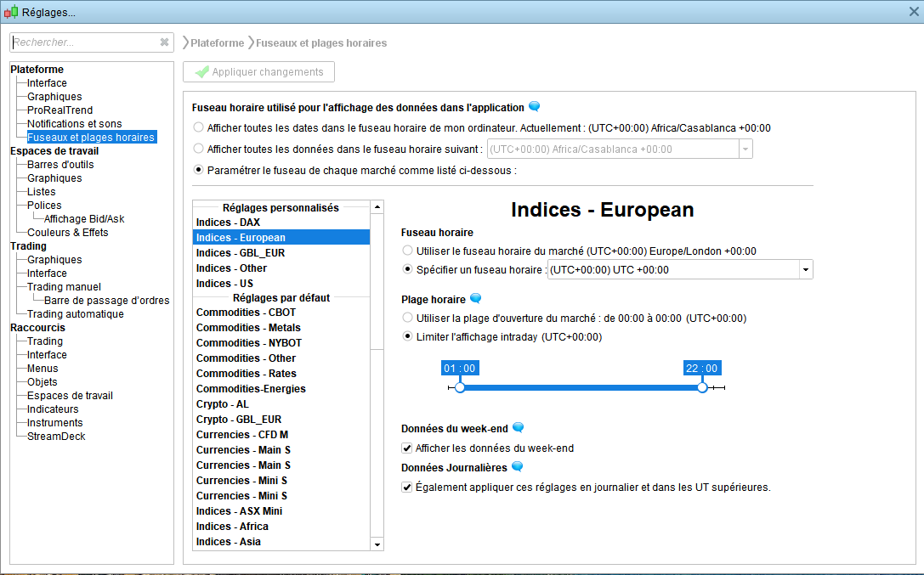Image resolution: width=924 pixels, height=575 pixels.
Task: Open Graphiques under Espaces de travail
Action: point(54,178)
